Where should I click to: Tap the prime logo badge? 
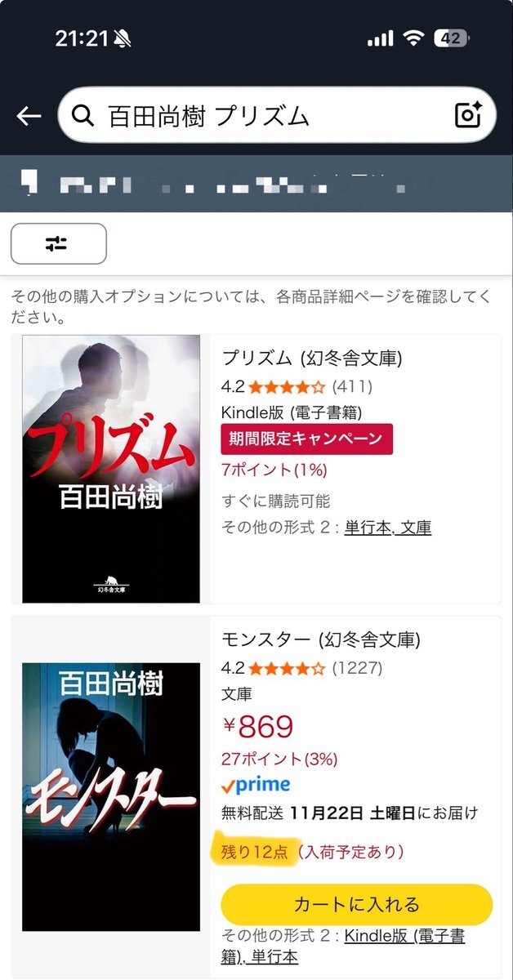click(256, 785)
